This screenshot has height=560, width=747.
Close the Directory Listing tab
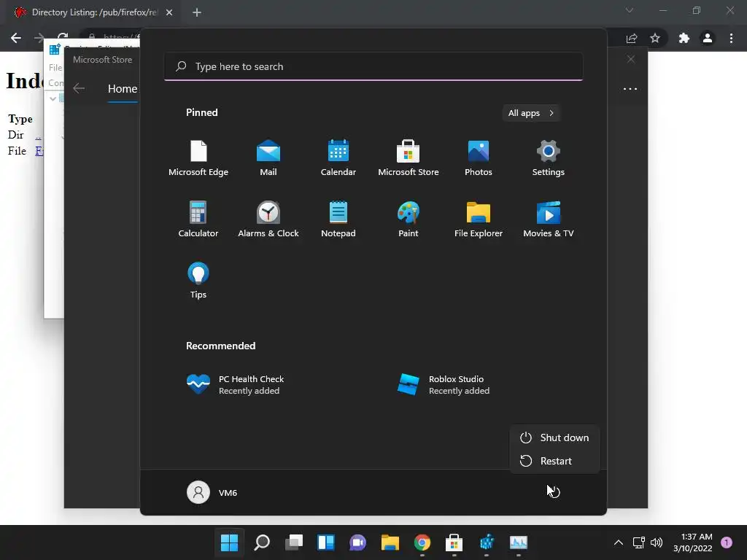[x=169, y=12]
